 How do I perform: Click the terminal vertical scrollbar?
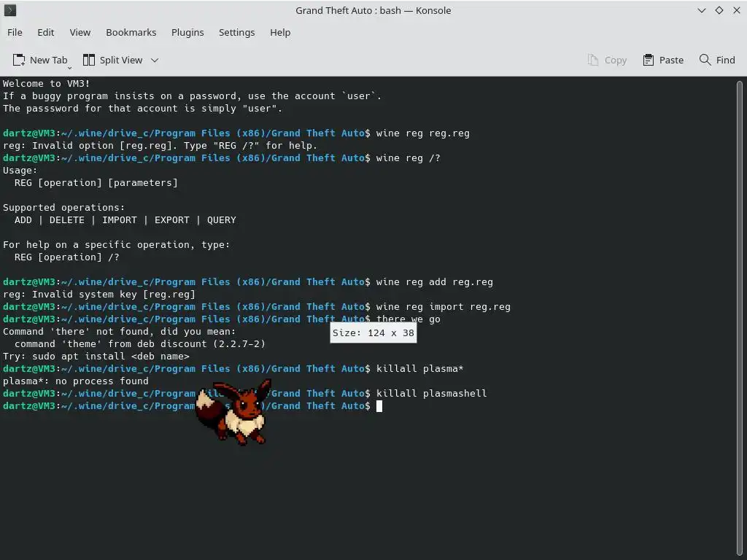point(740,318)
